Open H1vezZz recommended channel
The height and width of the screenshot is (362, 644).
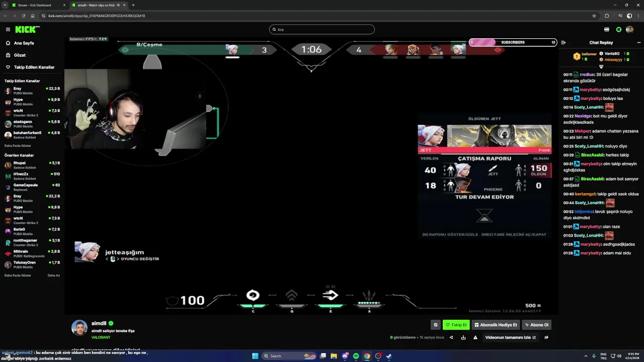click(x=32, y=176)
